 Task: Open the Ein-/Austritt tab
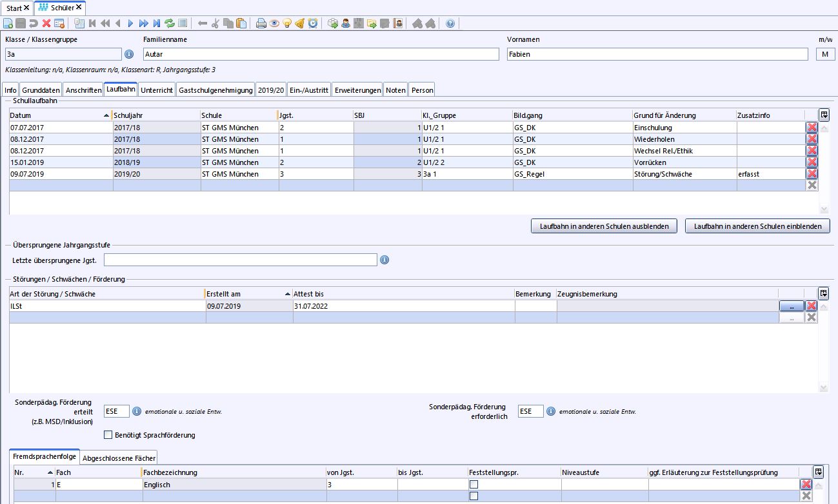coord(310,90)
